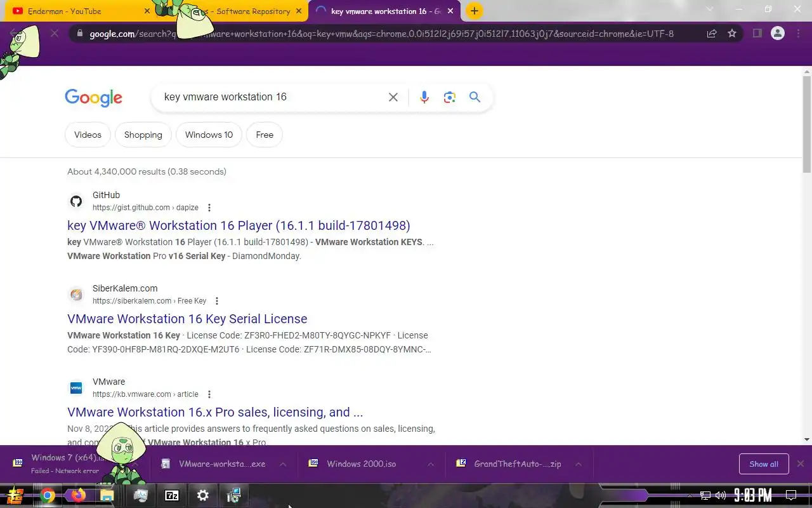Image resolution: width=812 pixels, height=508 pixels.
Task: Open search by image camera icon
Action: pyautogui.click(x=450, y=97)
